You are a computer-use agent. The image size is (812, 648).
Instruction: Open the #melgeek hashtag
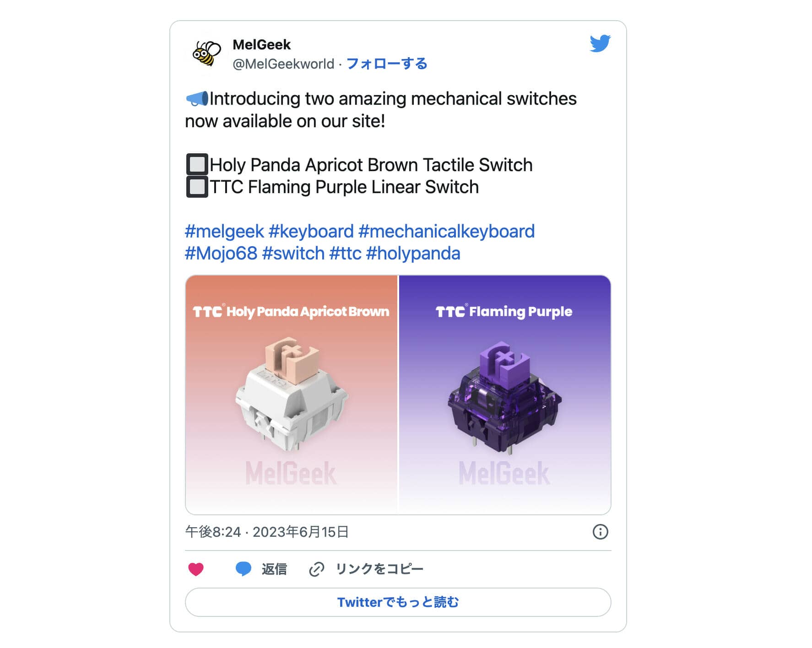tap(224, 231)
